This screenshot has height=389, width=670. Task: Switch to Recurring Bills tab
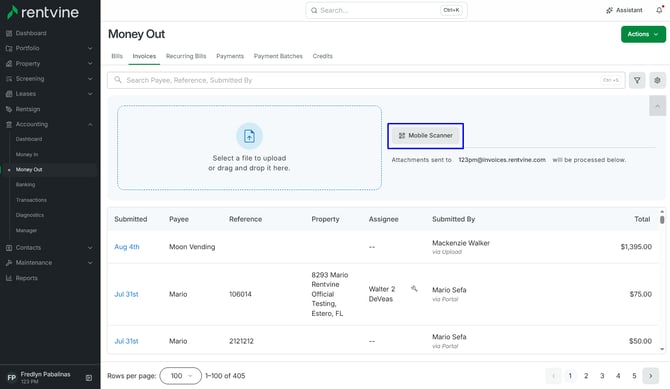pyautogui.click(x=186, y=56)
